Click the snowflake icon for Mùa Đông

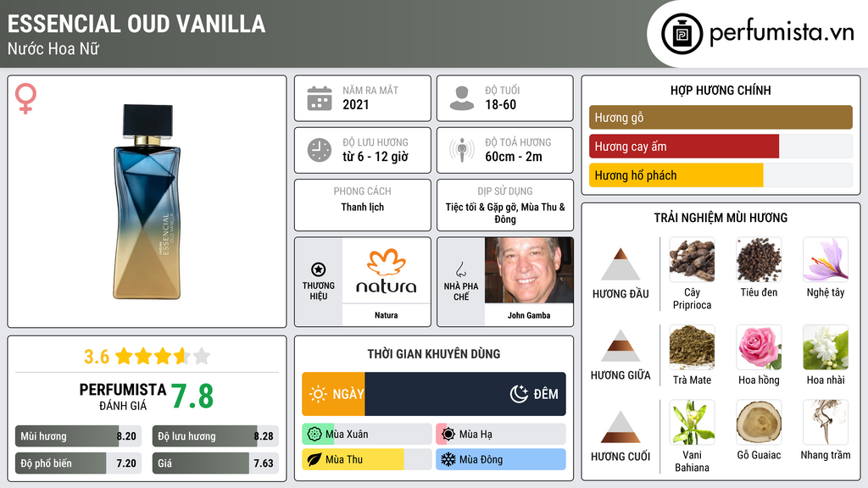coord(448,459)
